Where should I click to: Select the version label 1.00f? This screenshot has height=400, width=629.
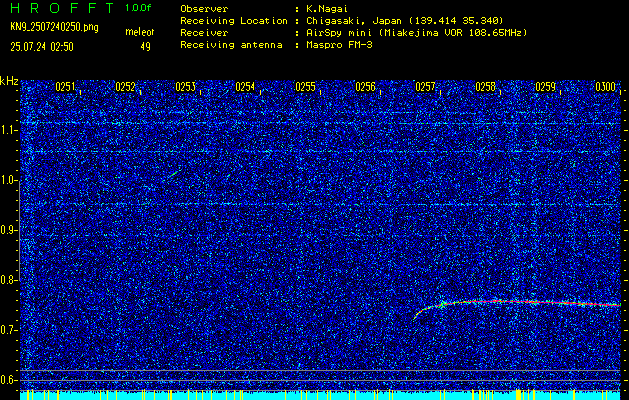pos(138,8)
